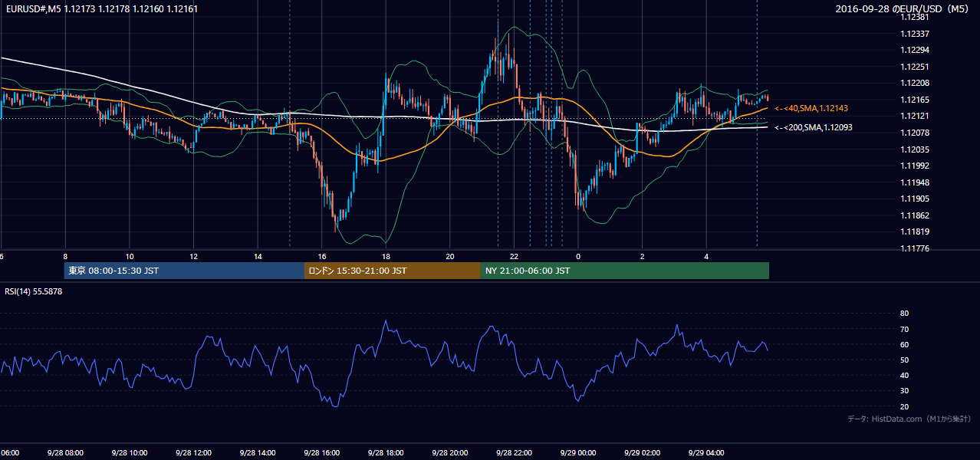Click price axis value 1.11905
The width and height of the screenshot is (980, 460).
(914, 199)
